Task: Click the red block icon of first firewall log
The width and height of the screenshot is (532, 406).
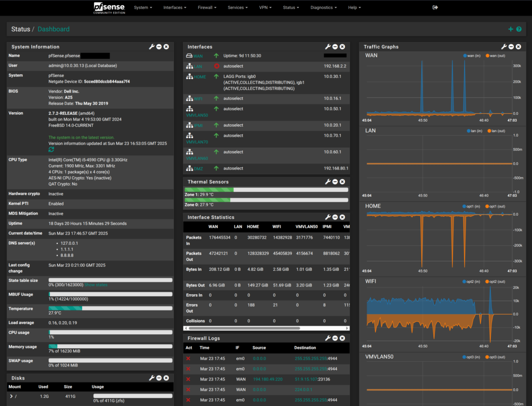Action: click(189, 359)
